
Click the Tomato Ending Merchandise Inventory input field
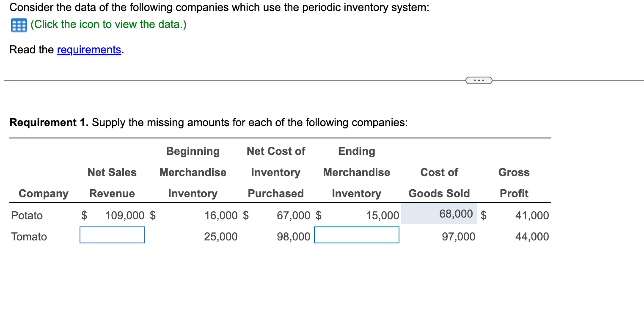click(x=356, y=235)
